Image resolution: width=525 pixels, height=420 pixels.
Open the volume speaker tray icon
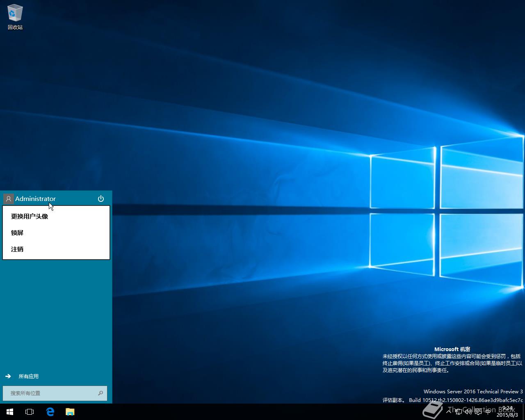(x=468, y=412)
